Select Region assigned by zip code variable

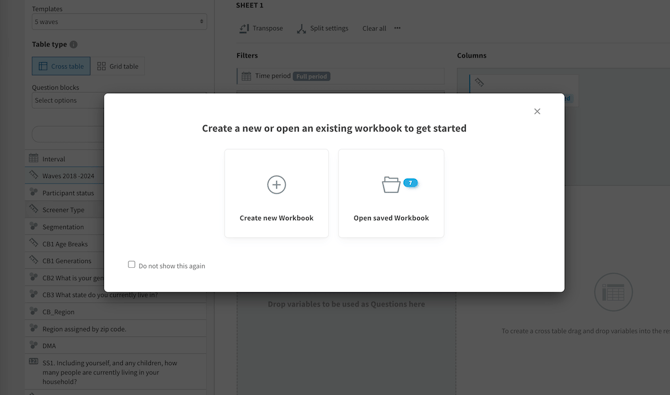[116, 329]
